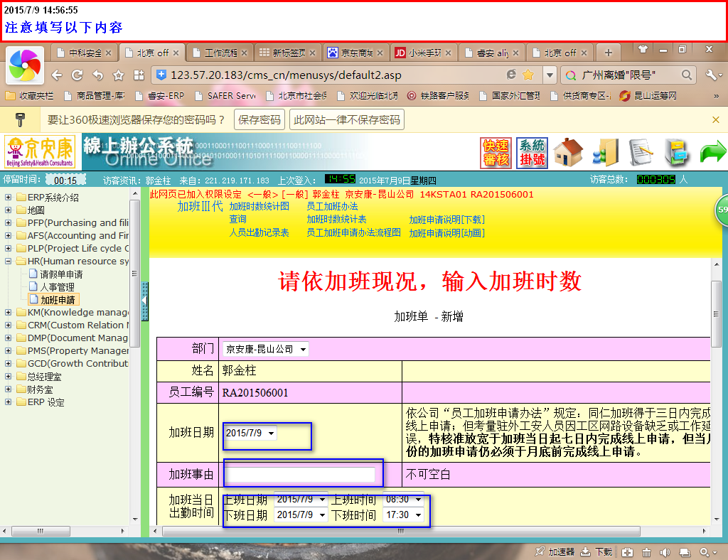This screenshot has height=560, width=728.
Task: Open the document with pencil icon
Action: [x=641, y=153]
